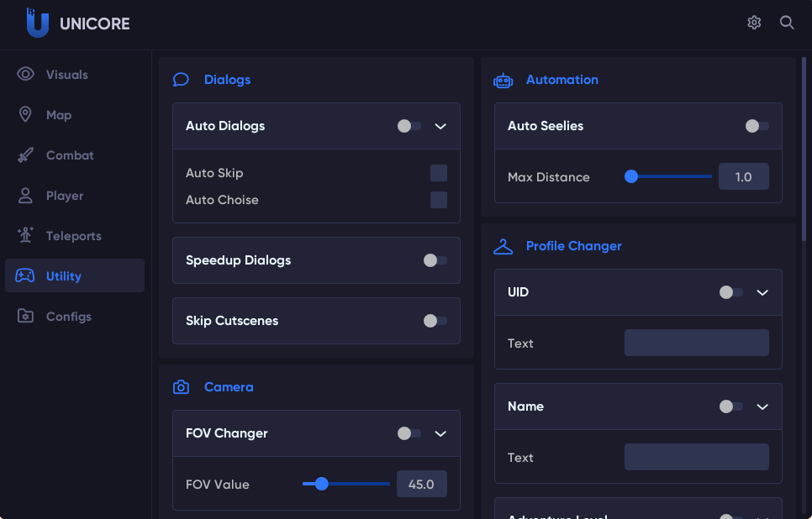The width and height of the screenshot is (812, 519).
Task: Check the Auto Skip checkbox
Action: [438, 173]
